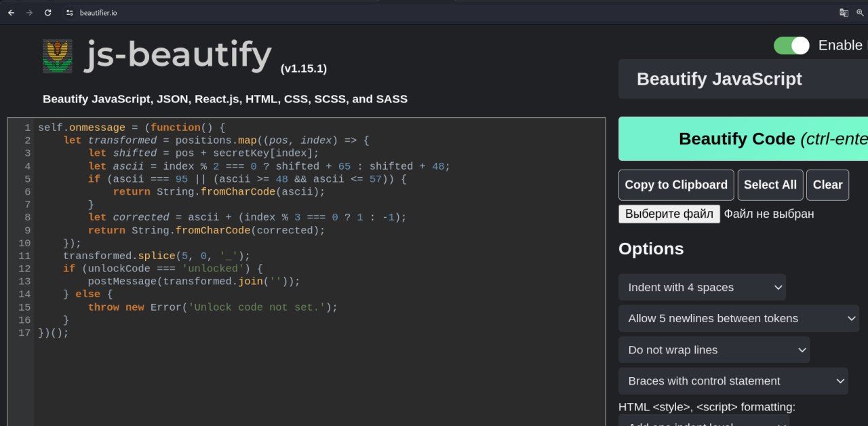
Task: Toggle the green Enable switch
Action: [791, 45]
